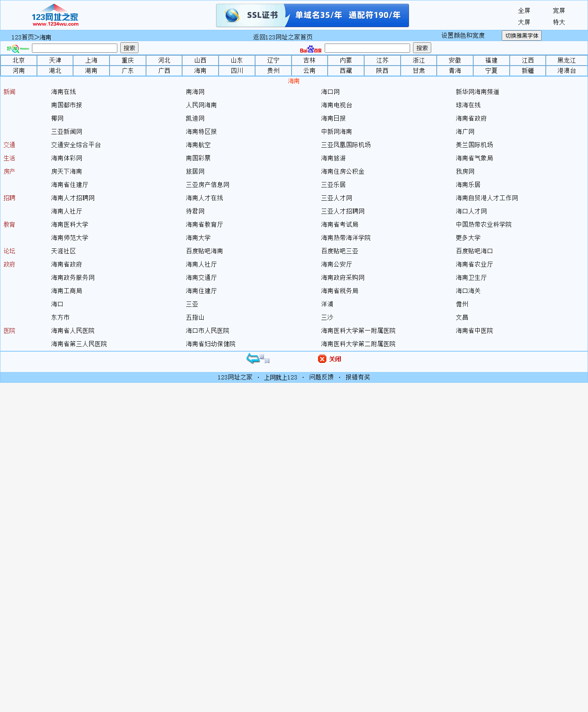Viewport: 588px width, 712px height.
Task: Open the 海南住房公积金 link
Action: coord(343,172)
